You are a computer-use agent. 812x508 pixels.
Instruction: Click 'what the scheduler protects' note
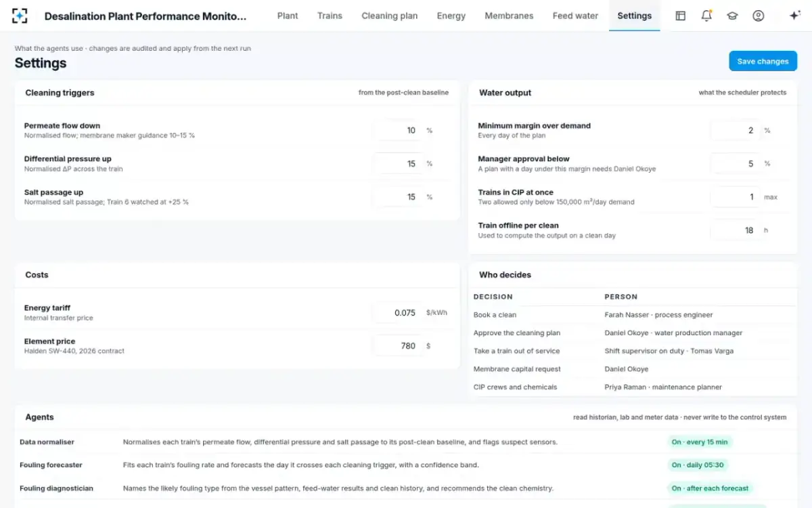(742, 93)
